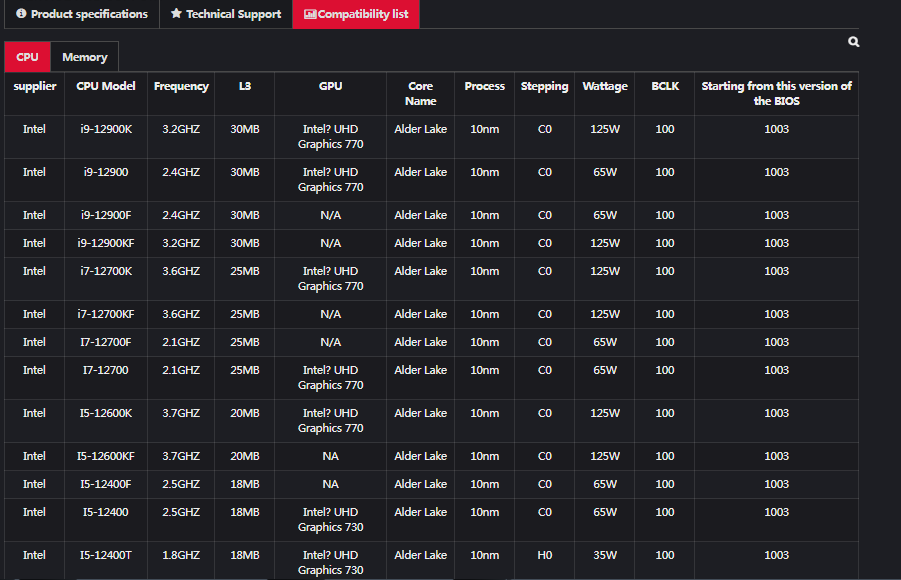Click the 20MB L3 cell of I5-12600KF

point(245,456)
